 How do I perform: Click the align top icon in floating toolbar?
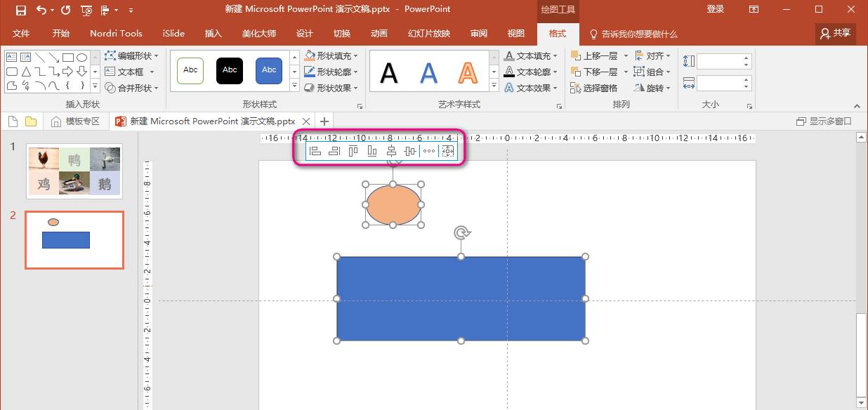pos(353,151)
